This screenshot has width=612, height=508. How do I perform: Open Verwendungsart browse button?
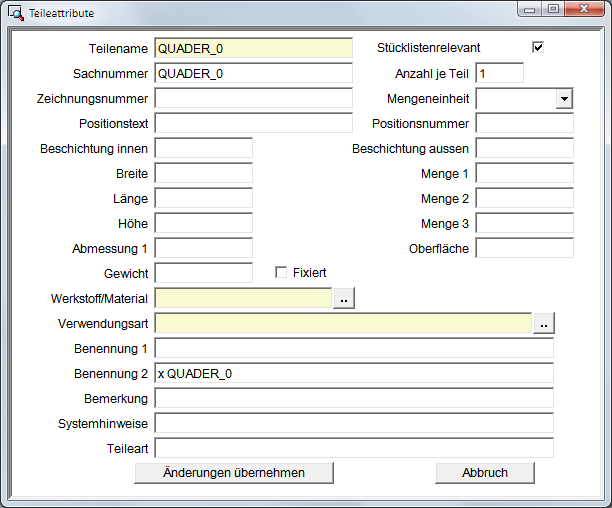(544, 323)
